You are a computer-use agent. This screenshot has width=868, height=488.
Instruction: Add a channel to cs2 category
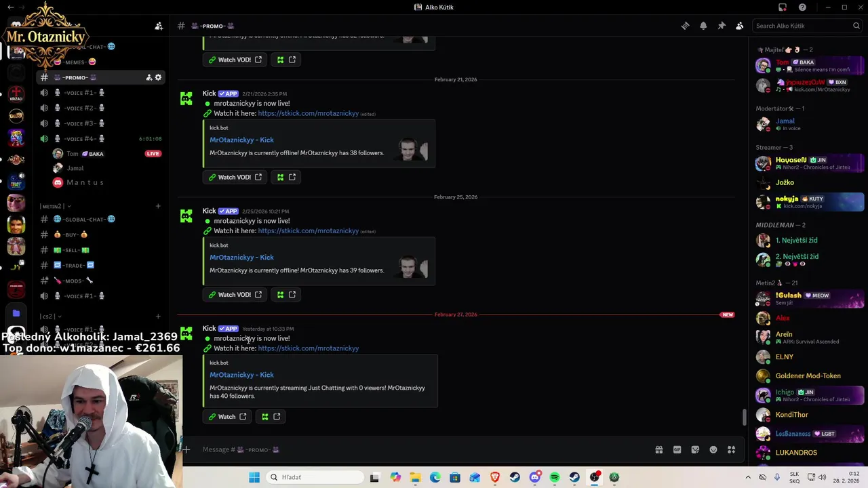(158, 317)
